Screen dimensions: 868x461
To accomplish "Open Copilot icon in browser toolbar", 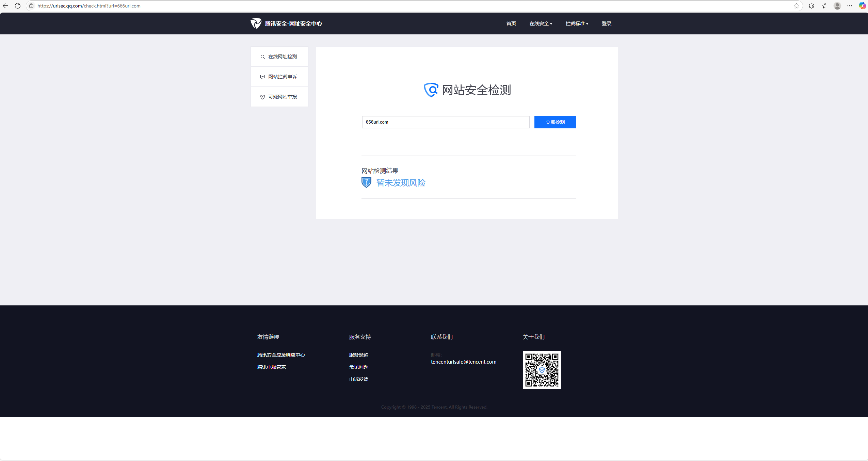I will click(x=862, y=6).
